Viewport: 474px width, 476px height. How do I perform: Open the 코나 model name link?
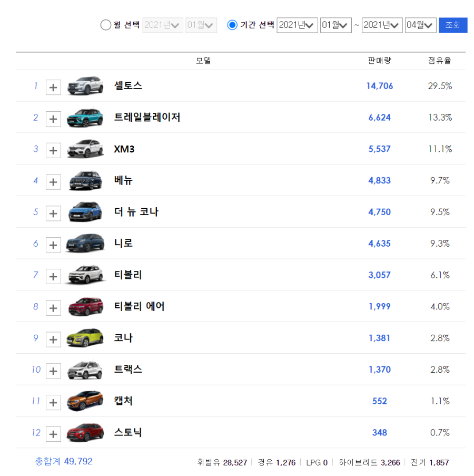(x=123, y=338)
